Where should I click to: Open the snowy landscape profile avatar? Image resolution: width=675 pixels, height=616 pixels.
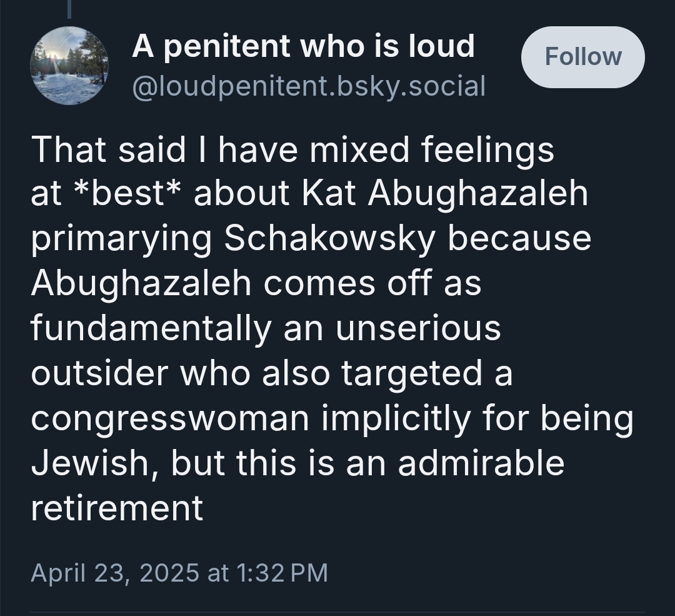pyautogui.click(x=69, y=66)
